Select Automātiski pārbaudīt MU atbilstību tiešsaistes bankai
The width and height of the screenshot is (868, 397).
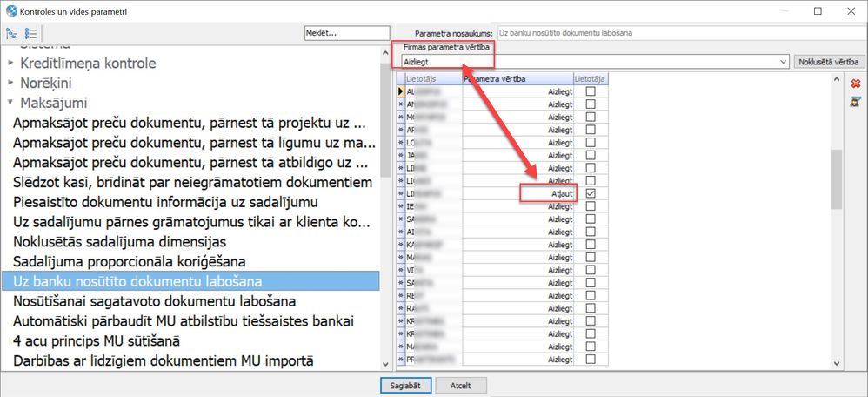184,321
